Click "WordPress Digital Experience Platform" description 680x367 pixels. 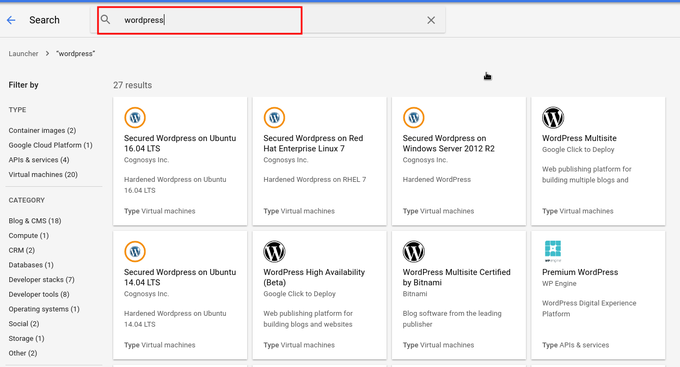pyautogui.click(x=589, y=308)
